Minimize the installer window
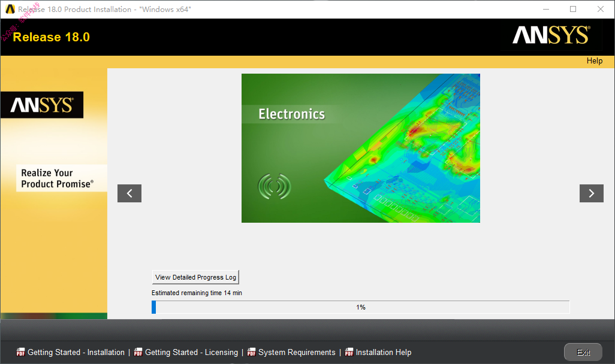The width and height of the screenshot is (615, 364). click(x=546, y=9)
